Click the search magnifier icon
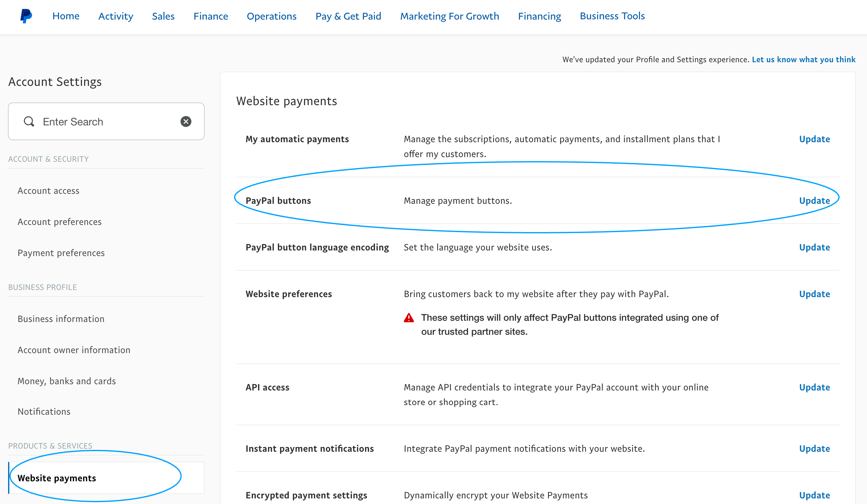The image size is (867, 504). point(29,121)
